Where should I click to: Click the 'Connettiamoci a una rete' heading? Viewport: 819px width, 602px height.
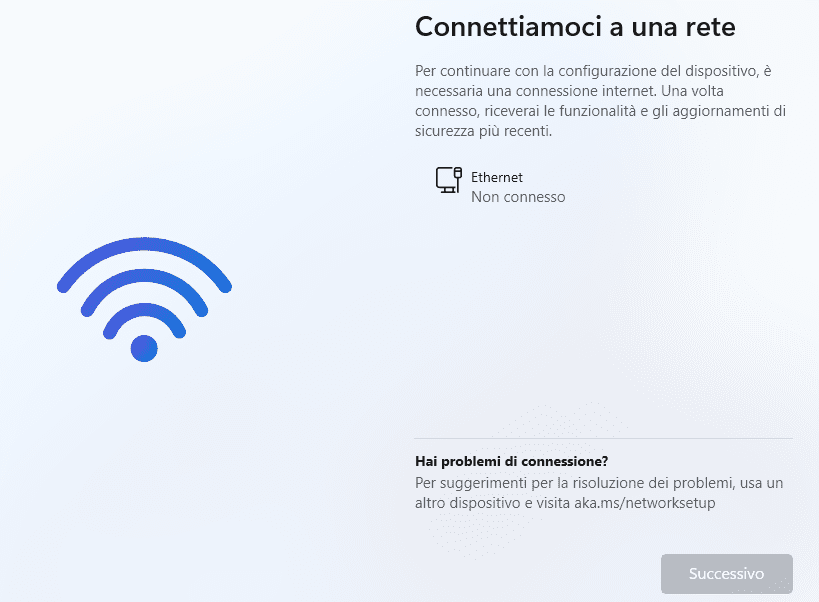pos(575,27)
